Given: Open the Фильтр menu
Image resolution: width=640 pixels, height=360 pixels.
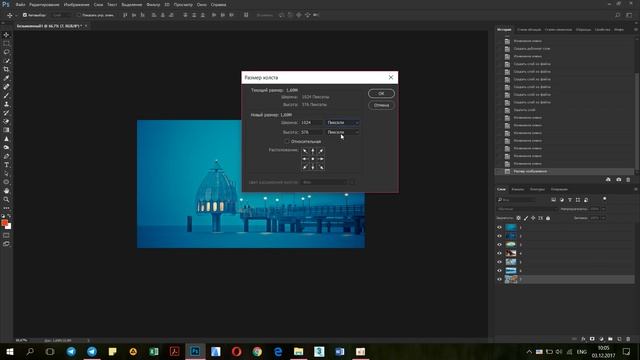Looking at the screenshot, I should [153, 4].
